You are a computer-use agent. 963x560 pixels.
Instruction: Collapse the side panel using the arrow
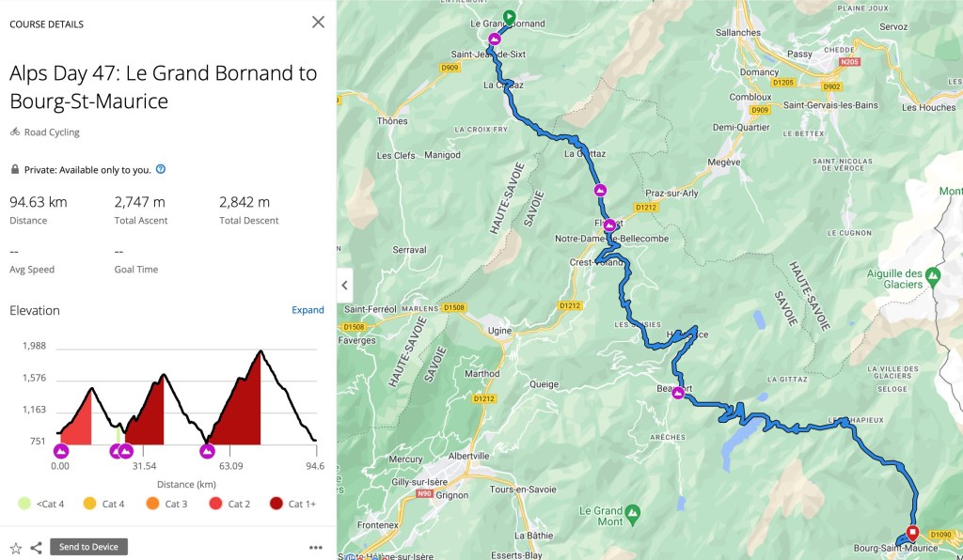click(345, 285)
